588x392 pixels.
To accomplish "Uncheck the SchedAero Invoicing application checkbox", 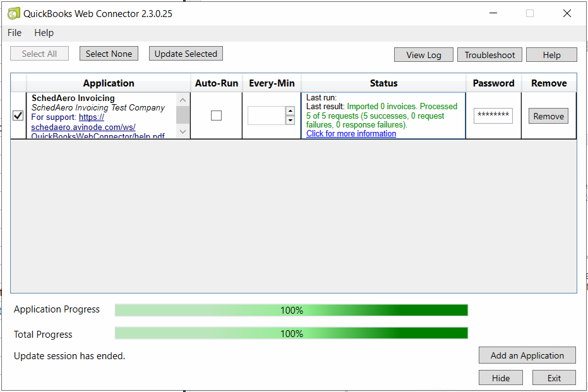I will click(18, 116).
